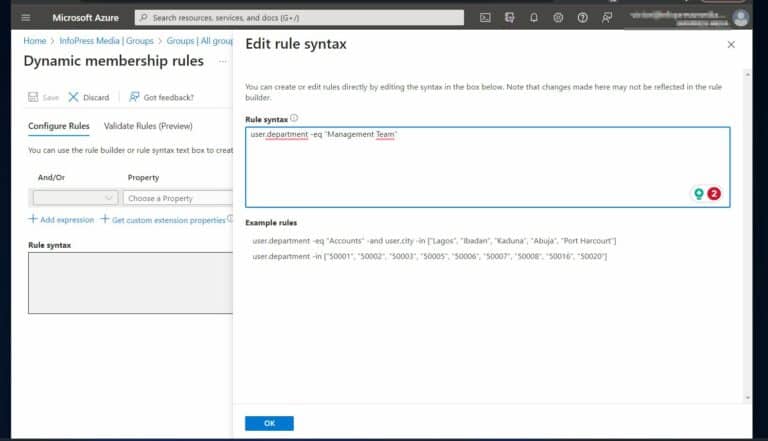The width and height of the screenshot is (768, 441).
Task: Click the first example rule with Accounts
Action: [x=434, y=241]
